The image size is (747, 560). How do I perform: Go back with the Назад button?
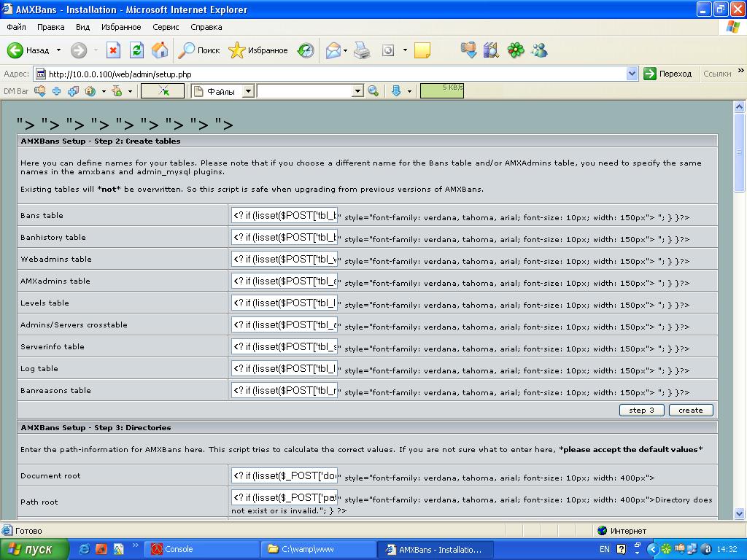click(x=28, y=50)
